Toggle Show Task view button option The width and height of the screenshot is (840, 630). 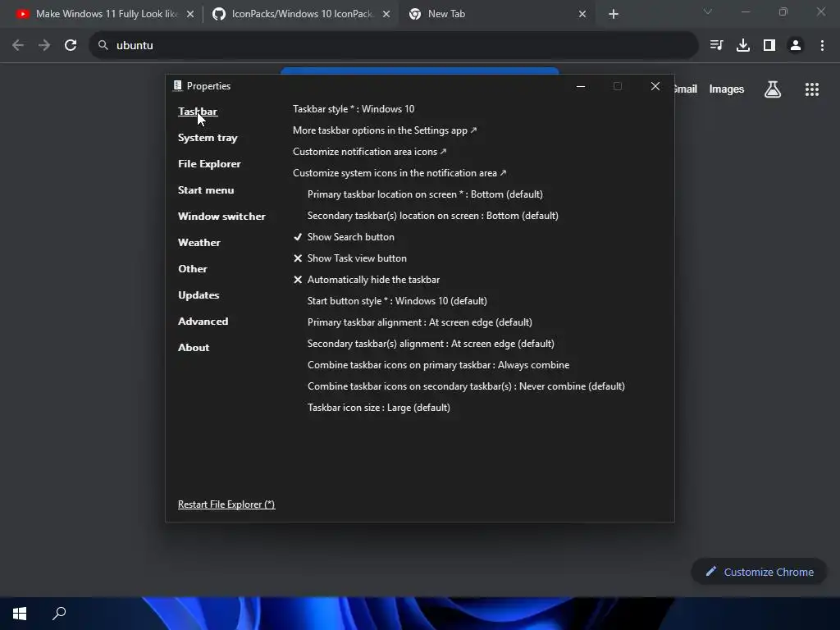click(349, 258)
